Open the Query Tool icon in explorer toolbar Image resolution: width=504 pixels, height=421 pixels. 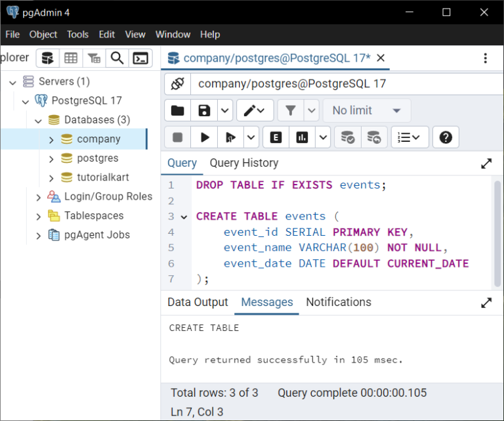click(47, 58)
